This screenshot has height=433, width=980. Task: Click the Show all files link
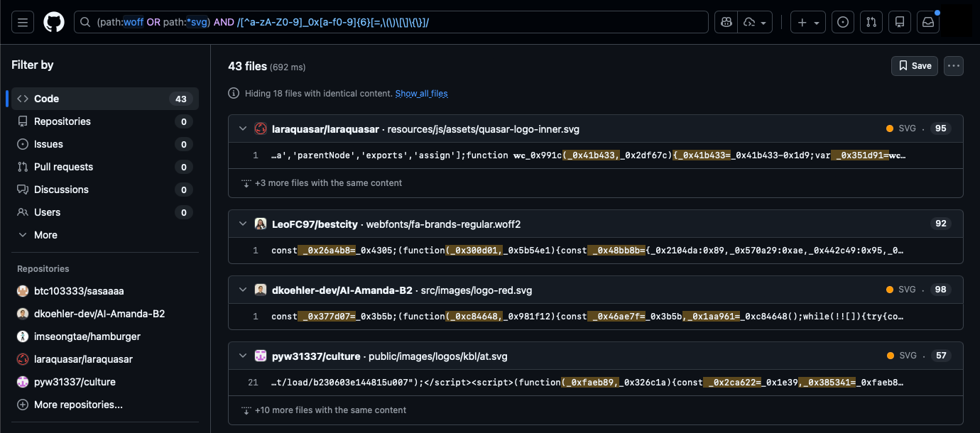click(x=421, y=94)
